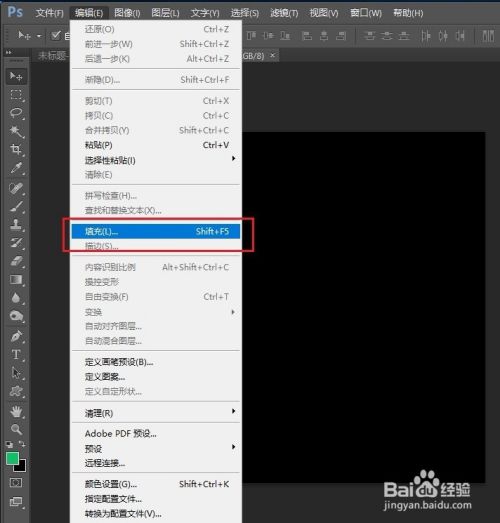Choose 粘贴(P) from the Edit menu
The image size is (500, 523).
point(156,145)
